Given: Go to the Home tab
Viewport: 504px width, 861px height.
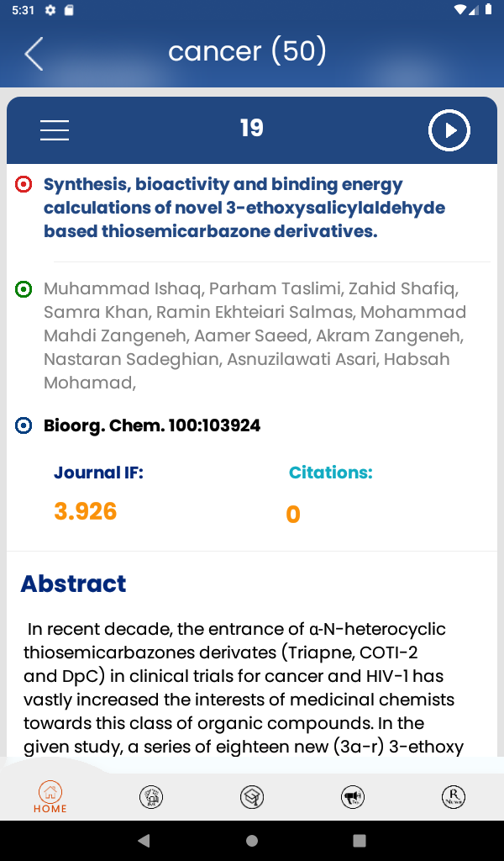Looking at the screenshot, I should (x=50, y=797).
